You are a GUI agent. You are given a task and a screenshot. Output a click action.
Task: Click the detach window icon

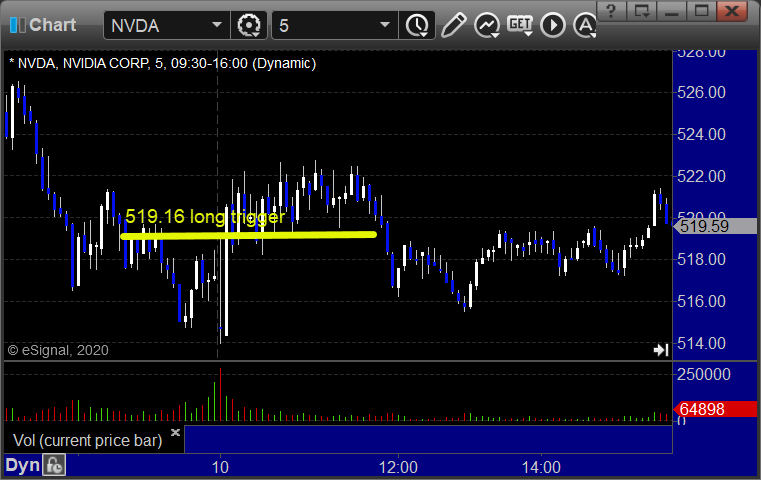[x=642, y=10]
